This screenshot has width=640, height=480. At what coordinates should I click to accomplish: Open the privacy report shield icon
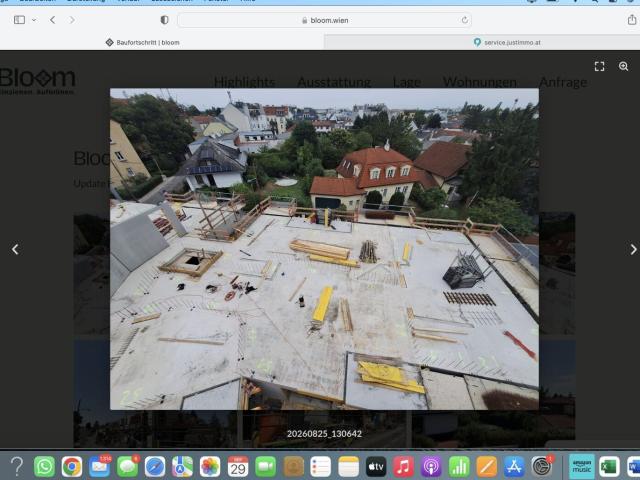click(164, 20)
